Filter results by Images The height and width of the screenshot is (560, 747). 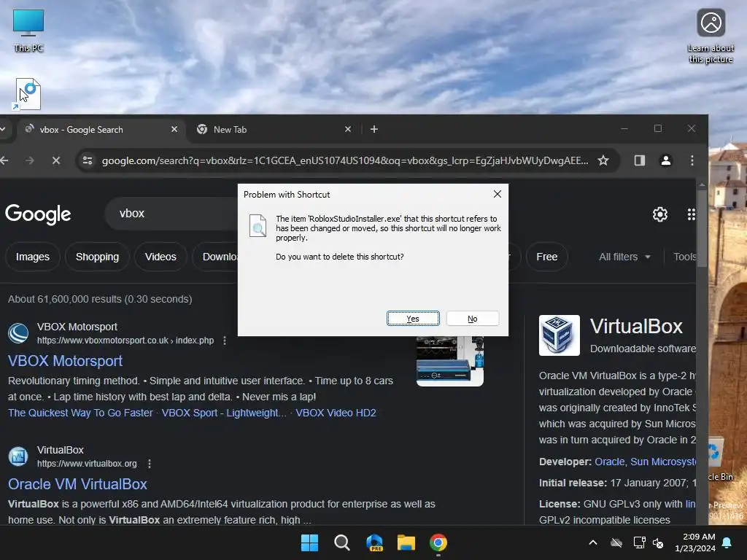click(x=32, y=257)
